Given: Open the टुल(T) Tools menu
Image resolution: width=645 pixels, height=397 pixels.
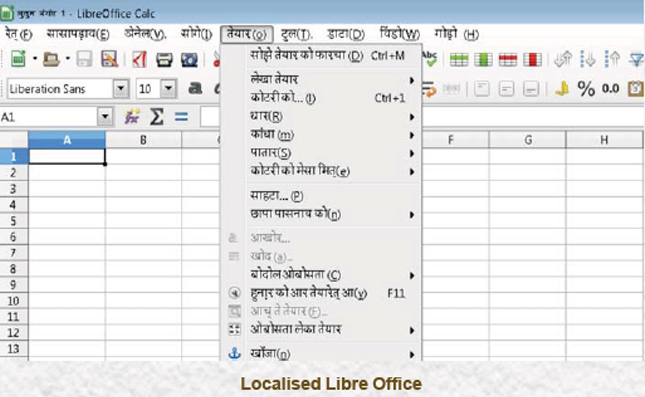Looking at the screenshot, I should point(296,34).
